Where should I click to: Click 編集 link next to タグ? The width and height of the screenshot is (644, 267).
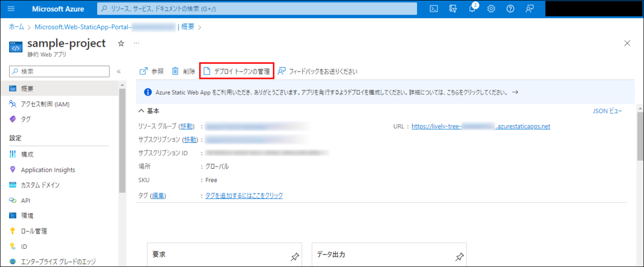158,196
